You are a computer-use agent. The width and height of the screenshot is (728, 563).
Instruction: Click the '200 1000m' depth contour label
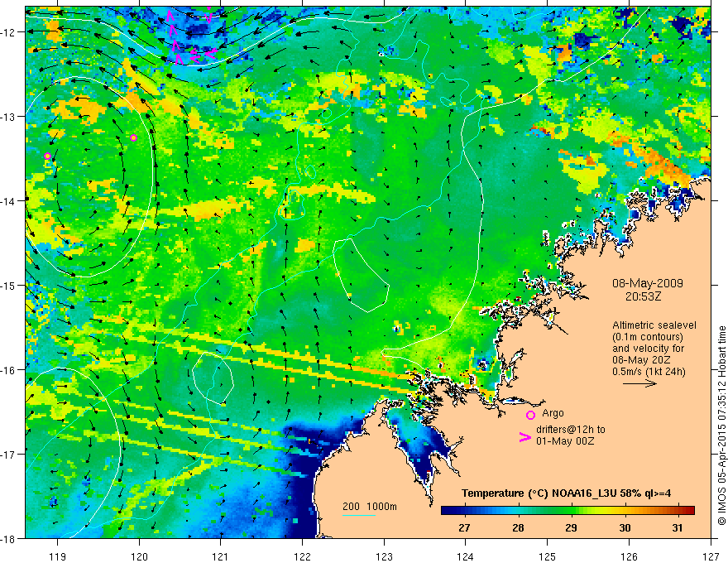pyautogui.click(x=370, y=507)
